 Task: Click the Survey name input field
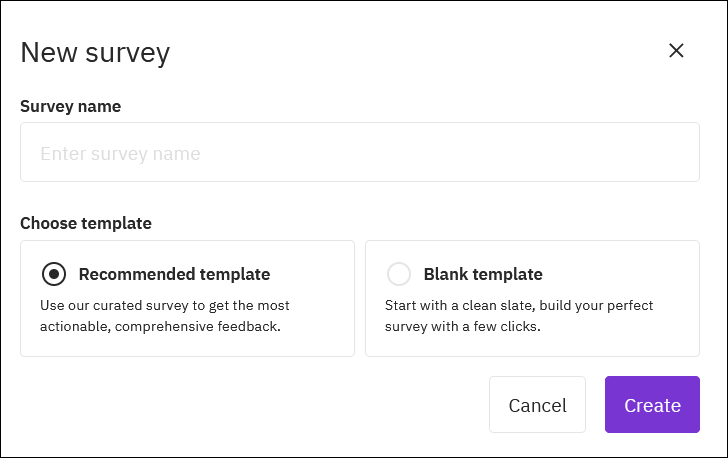click(x=359, y=153)
